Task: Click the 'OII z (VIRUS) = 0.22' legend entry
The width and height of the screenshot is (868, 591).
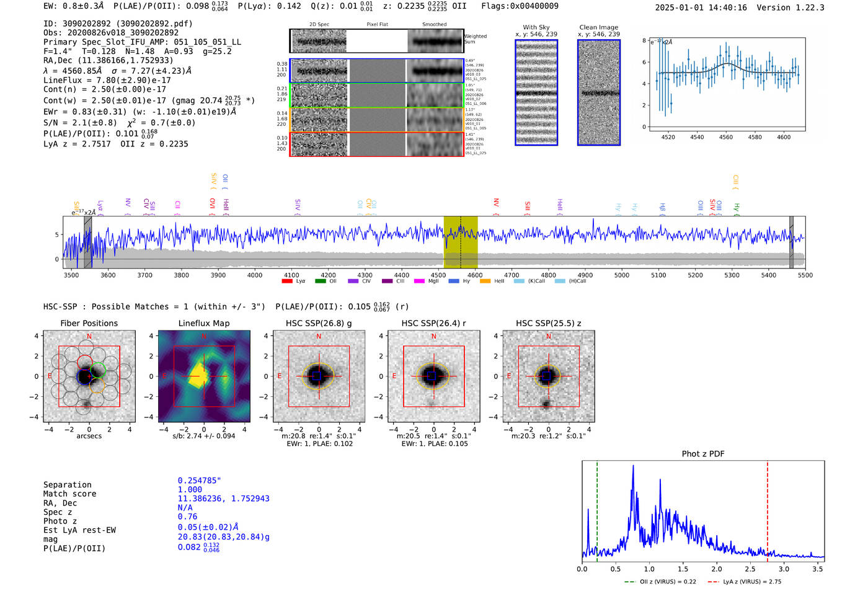Action: coord(660,582)
